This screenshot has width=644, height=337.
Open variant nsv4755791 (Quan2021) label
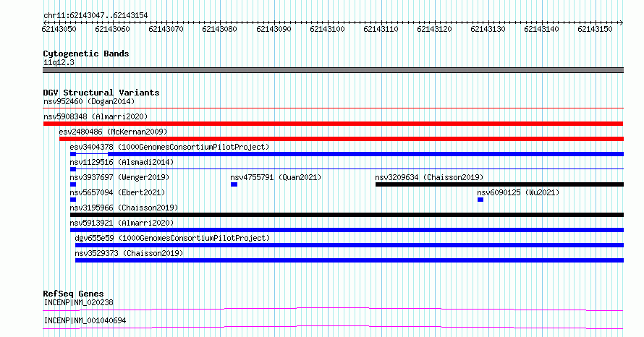(276, 177)
